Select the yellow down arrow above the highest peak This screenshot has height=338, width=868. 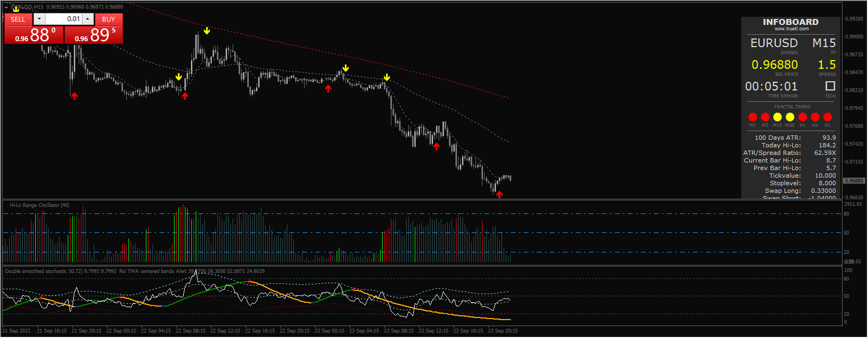point(207,31)
